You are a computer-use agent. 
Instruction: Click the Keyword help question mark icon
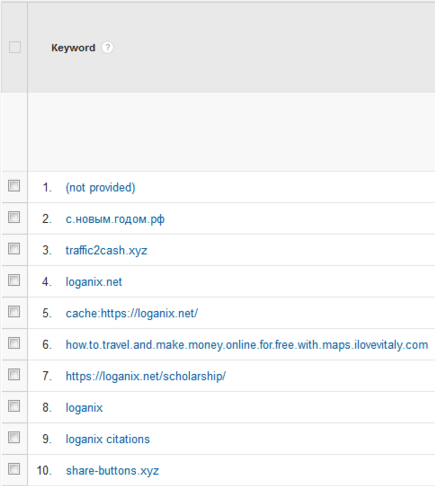[x=107, y=47]
